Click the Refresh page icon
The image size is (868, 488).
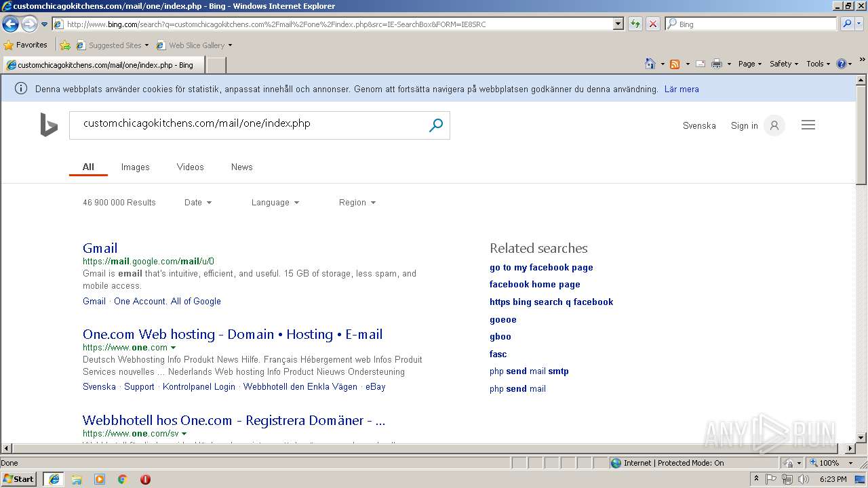click(x=635, y=24)
